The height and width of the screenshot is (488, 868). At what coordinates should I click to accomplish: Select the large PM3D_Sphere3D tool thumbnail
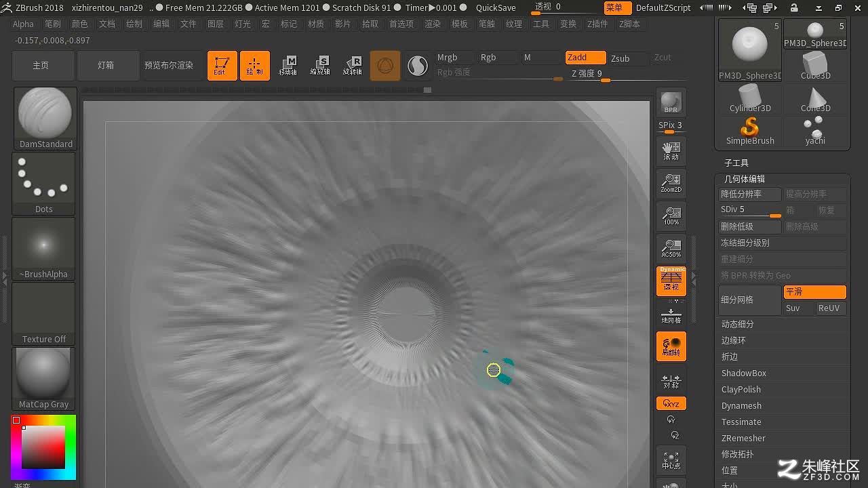pos(750,50)
